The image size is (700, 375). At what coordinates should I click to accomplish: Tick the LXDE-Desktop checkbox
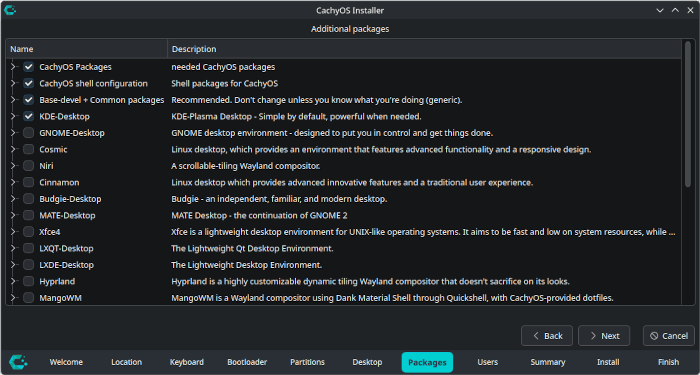[x=29, y=265]
